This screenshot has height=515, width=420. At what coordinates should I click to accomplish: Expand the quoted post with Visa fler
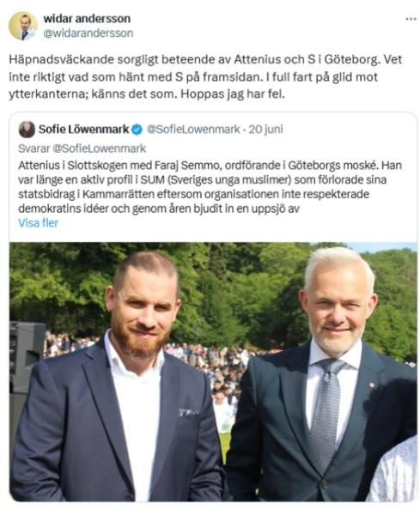click(x=38, y=223)
